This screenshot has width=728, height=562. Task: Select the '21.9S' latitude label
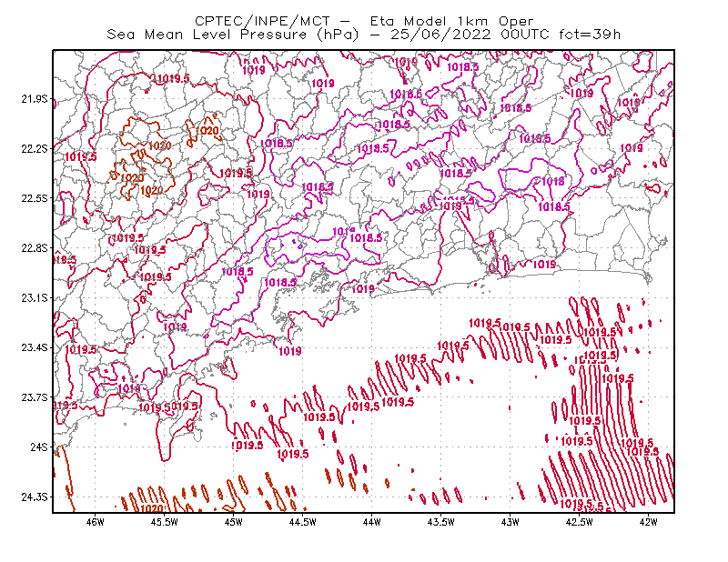[x=35, y=99]
